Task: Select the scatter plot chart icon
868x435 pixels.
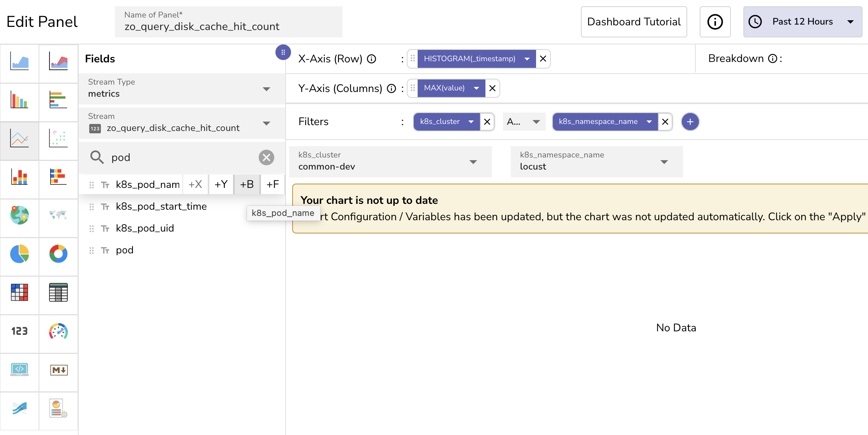Action: 58,138
